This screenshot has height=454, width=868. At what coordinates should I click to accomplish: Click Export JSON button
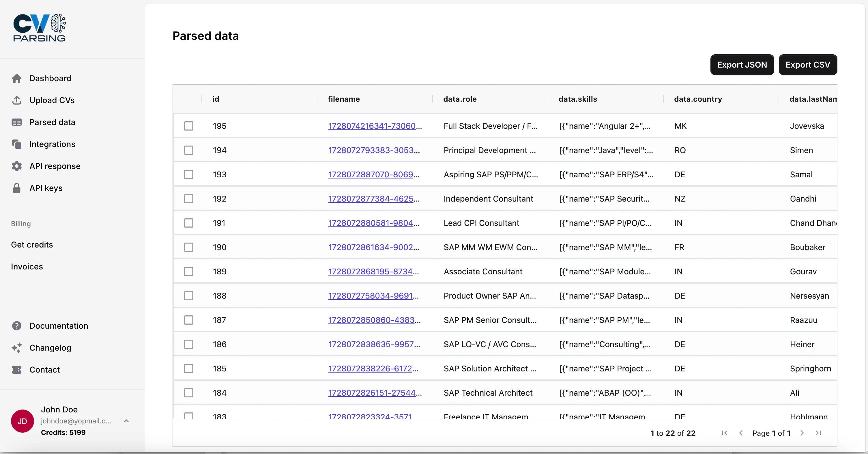[742, 64]
